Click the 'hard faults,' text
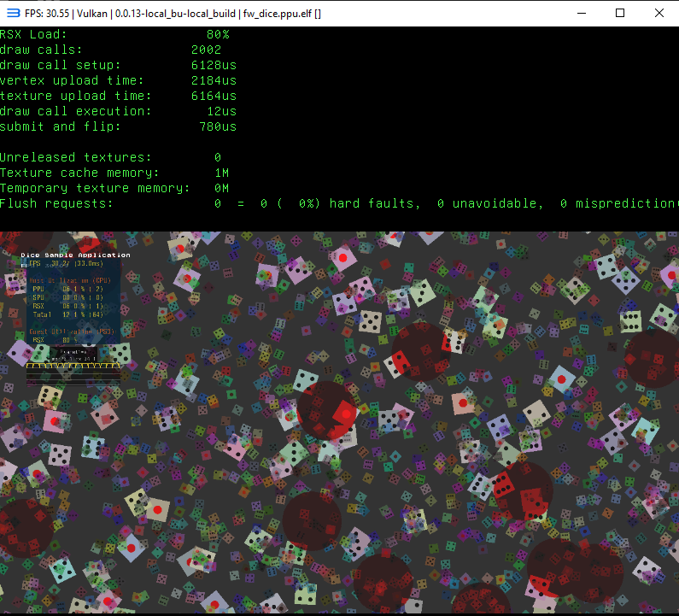The image size is (679, 616). point(375,203)
